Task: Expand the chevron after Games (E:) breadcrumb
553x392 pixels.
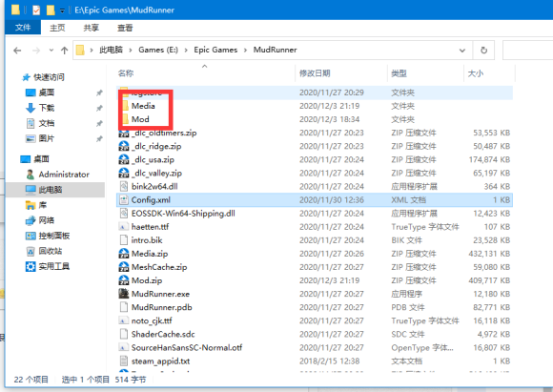Action: [x=186, y=51]
